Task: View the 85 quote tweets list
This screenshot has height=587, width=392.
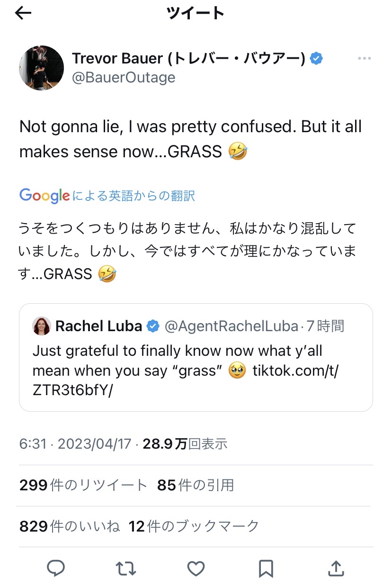Action: pyautogui.click(x=195, y=485)
